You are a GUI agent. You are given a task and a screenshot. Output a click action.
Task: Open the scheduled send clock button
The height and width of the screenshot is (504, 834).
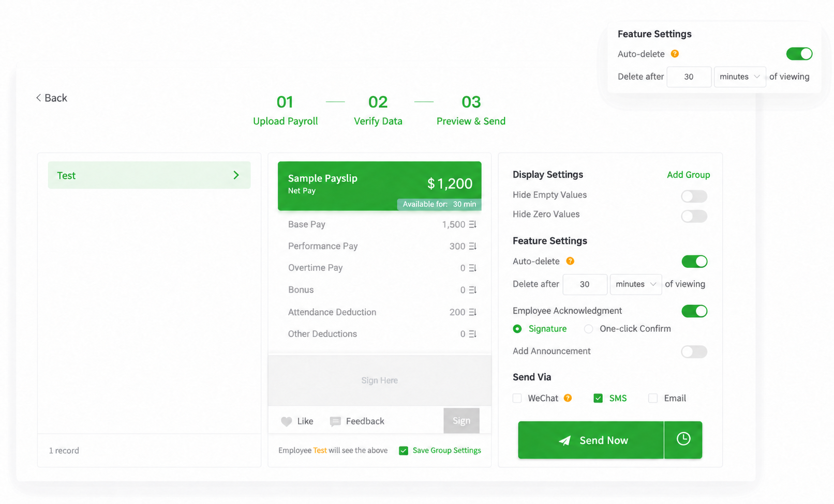pos(683,440)
